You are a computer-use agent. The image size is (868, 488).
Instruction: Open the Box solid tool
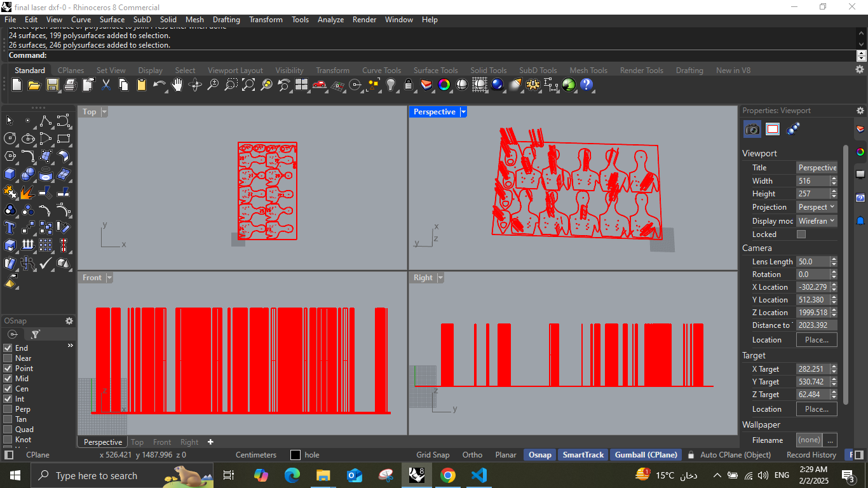point(10,173)
